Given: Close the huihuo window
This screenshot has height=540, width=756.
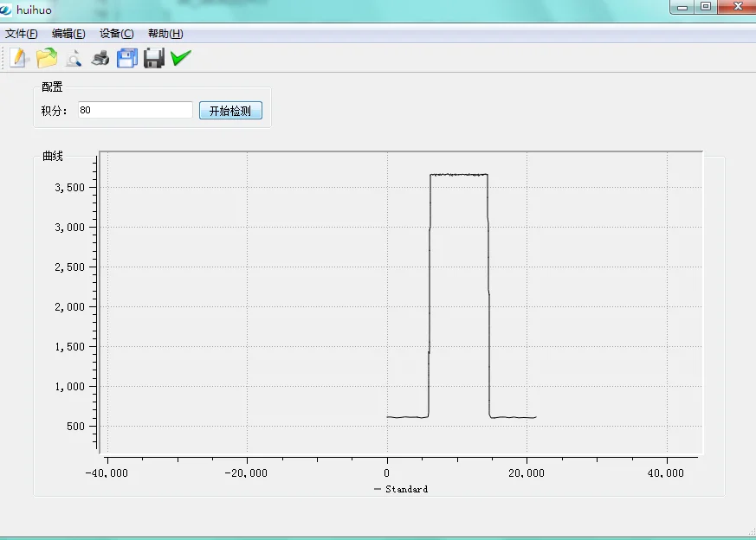Looking at the screenshot, I should pyautogui.click(x=737, y=7).
